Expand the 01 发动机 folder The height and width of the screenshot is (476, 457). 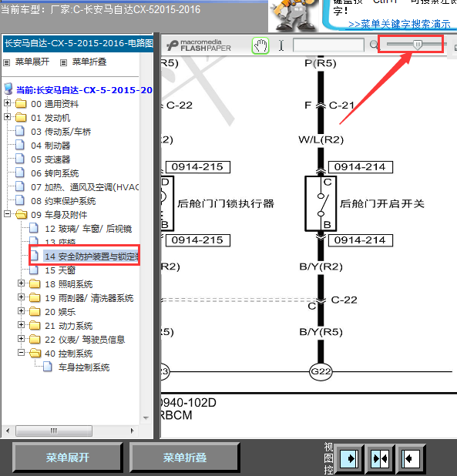(7, 117)
